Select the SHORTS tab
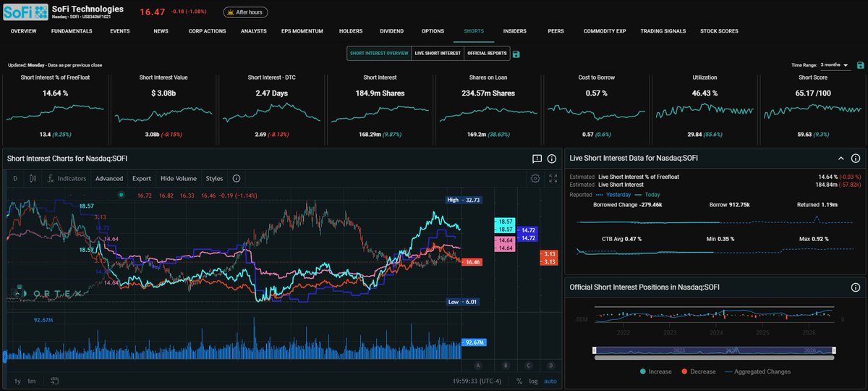 [474, 31]
